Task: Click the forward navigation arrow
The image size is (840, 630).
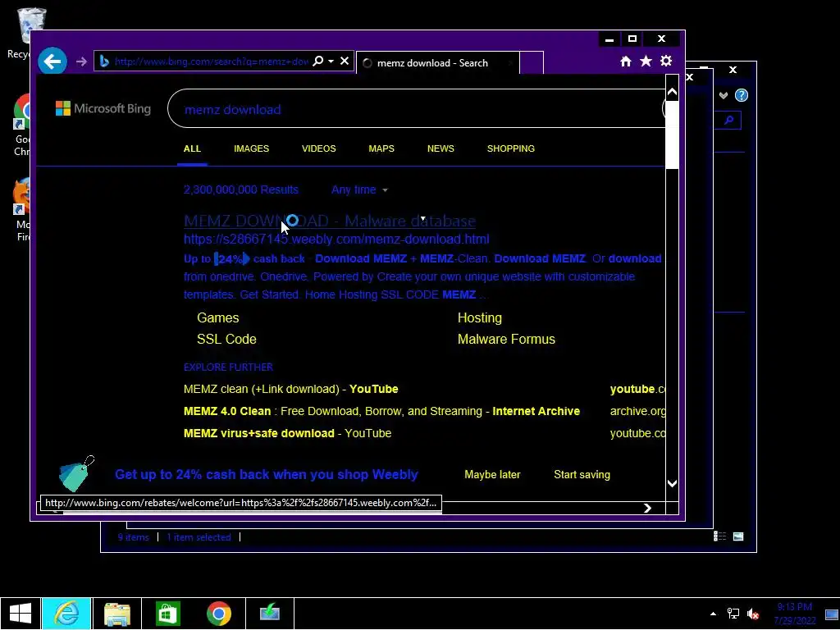Action: (81, 62)
